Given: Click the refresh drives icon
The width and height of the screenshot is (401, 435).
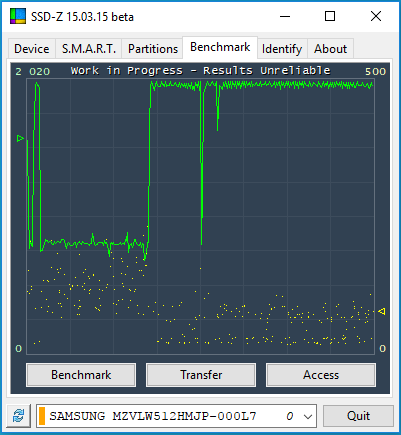Looking at the screenshot, I should click(19, 416).
